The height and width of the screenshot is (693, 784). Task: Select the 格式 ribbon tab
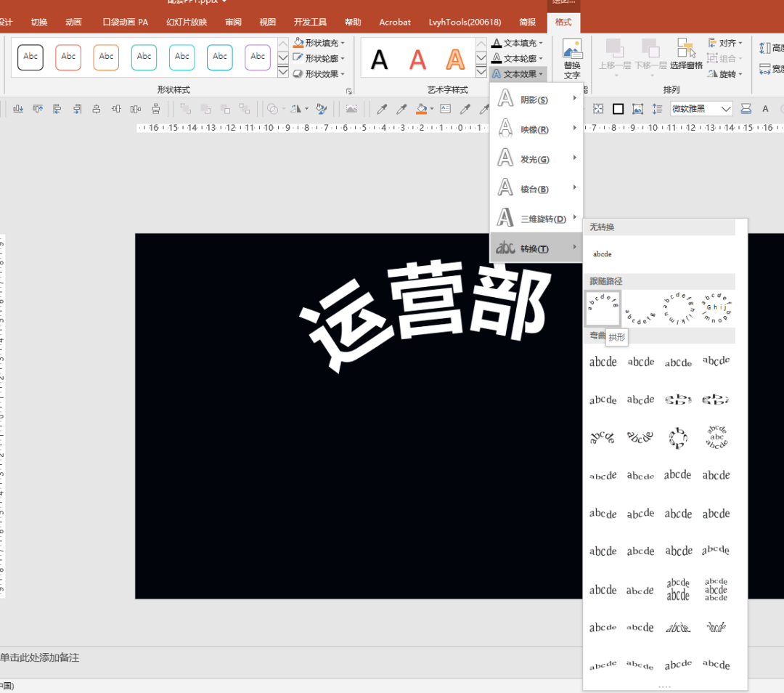(x=563, y=22)
